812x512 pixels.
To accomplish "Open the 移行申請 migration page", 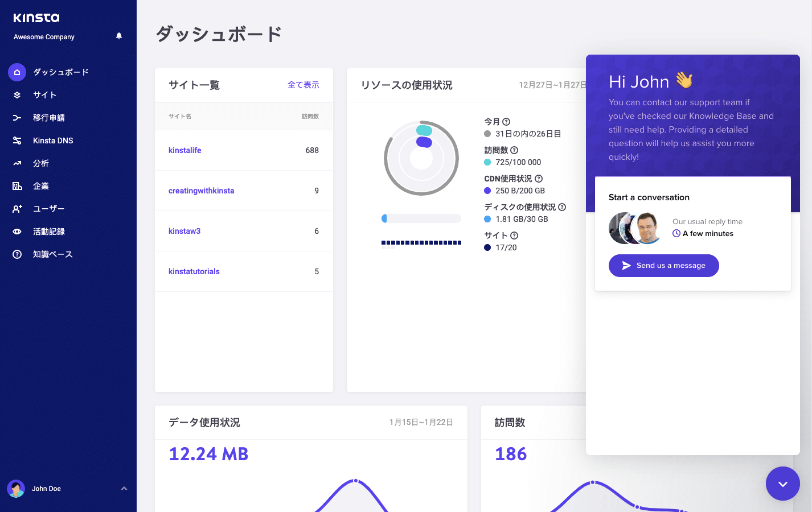I will click(17, 118).
